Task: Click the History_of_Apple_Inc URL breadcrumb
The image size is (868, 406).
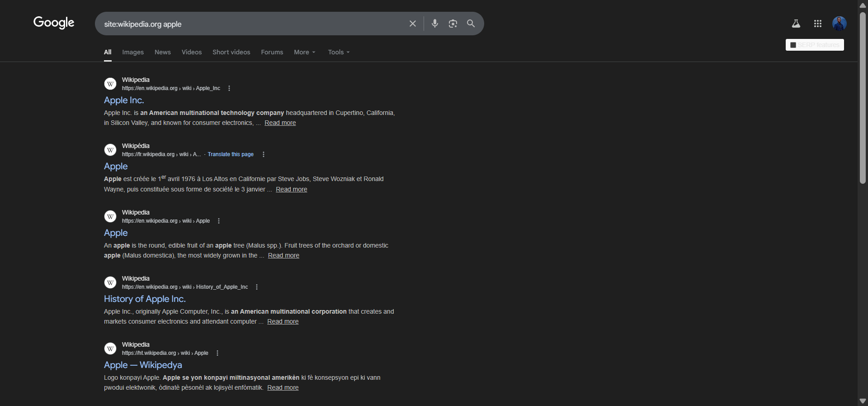Action: (185, 287)
